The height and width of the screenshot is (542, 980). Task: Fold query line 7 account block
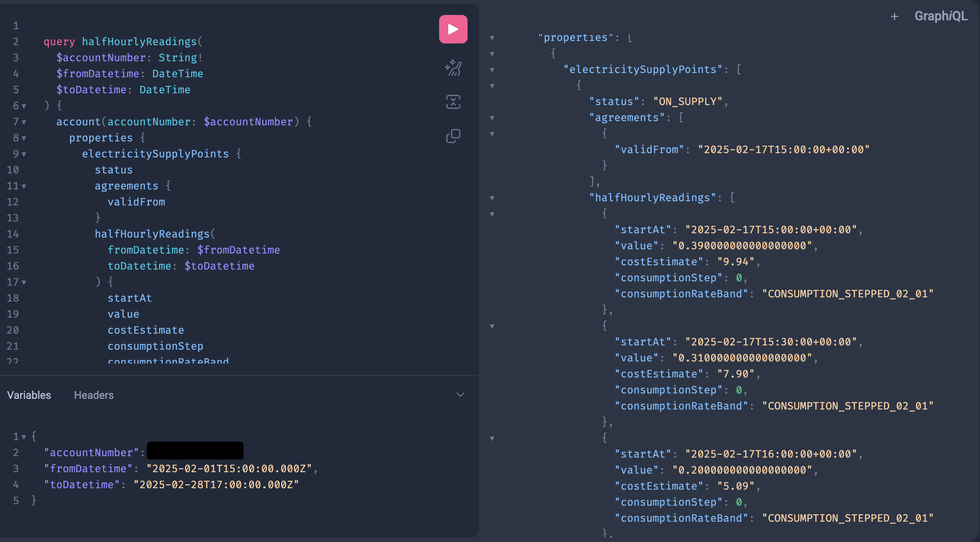24,122
